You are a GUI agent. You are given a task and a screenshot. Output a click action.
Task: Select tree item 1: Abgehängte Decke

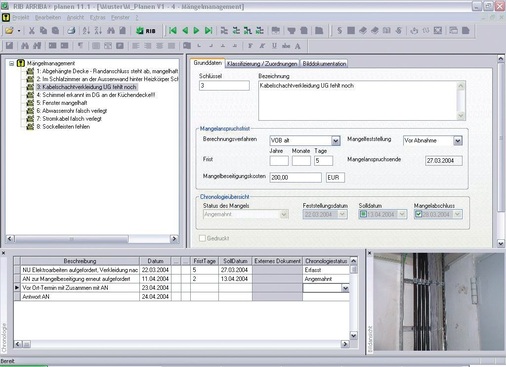click(x=107, y=71)
